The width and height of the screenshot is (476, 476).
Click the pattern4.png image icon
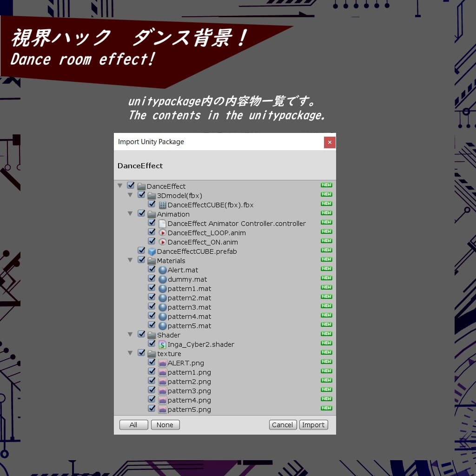(x=162, y=400)
